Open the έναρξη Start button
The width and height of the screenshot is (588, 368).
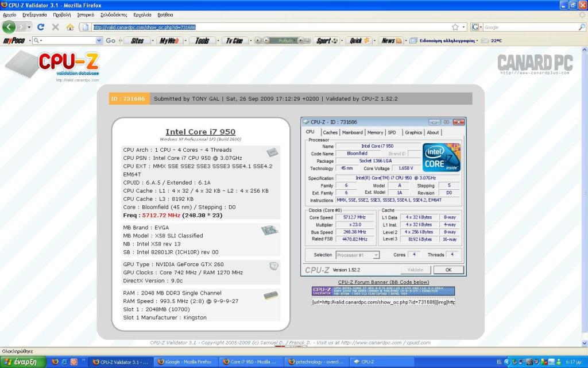23,362
